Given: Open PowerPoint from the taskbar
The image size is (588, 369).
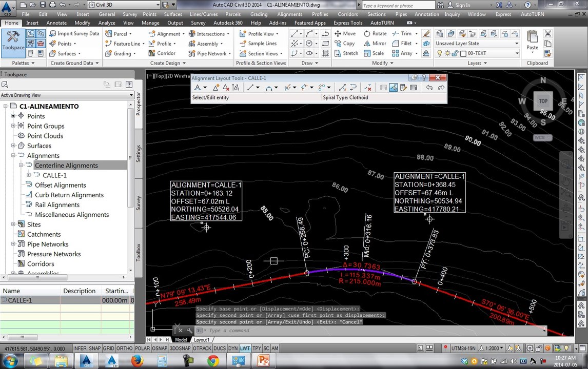Looking at the screenshot, I should (263, 361).
